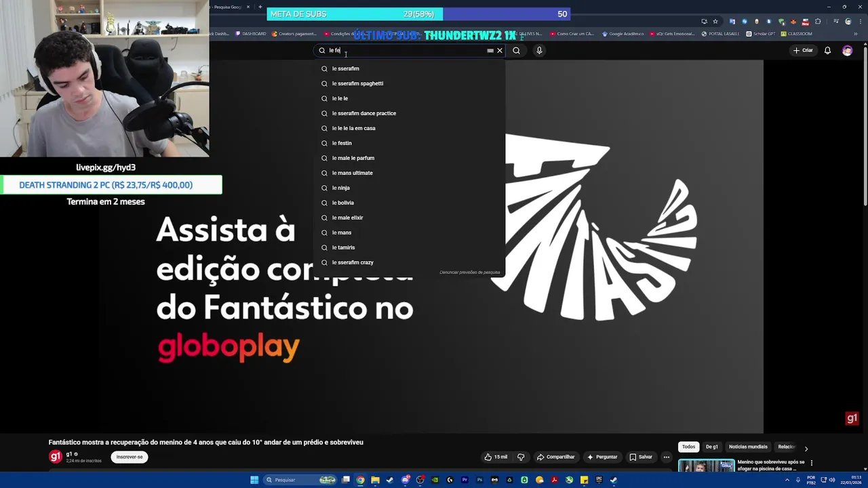Image resolution: width=868 pixels, height=488 pixels.
Task: Open the DASHBOARD bookmark
Action: tap(251, 34)
